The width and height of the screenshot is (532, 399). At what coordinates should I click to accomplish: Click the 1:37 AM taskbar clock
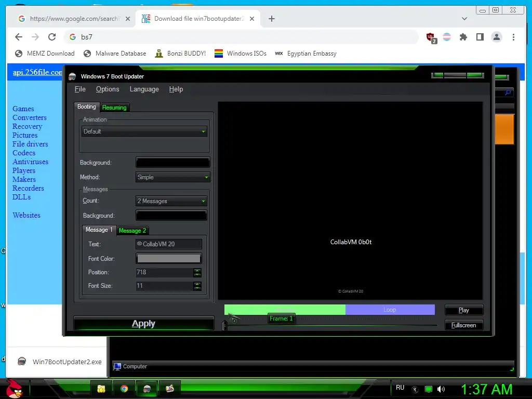pyautogui.click(x=486, y=389)
